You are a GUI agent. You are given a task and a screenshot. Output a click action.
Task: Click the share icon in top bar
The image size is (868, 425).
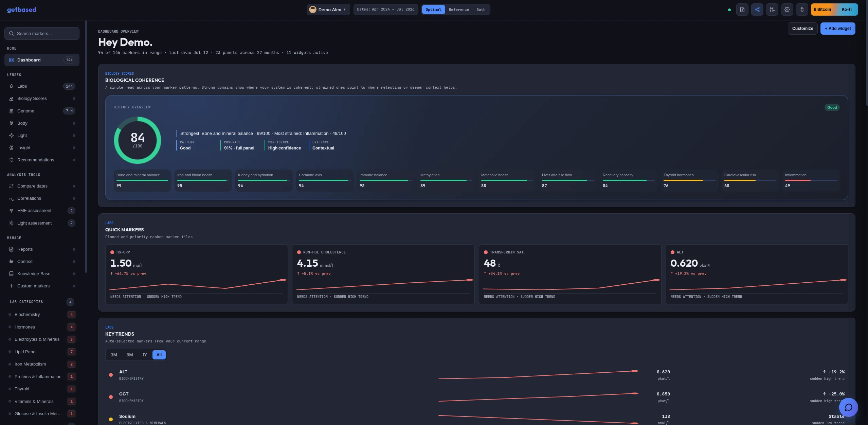click(x=757, y=10)
